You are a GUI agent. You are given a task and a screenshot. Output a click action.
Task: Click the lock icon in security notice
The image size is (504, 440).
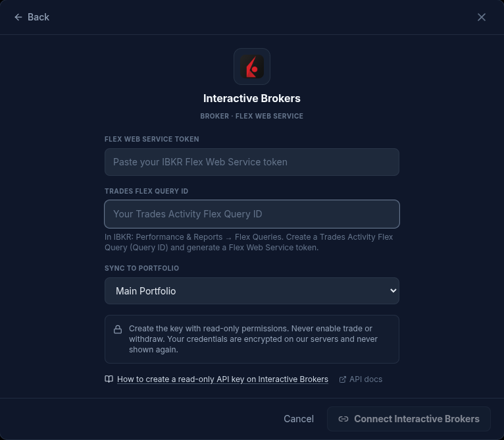point(118,329)
